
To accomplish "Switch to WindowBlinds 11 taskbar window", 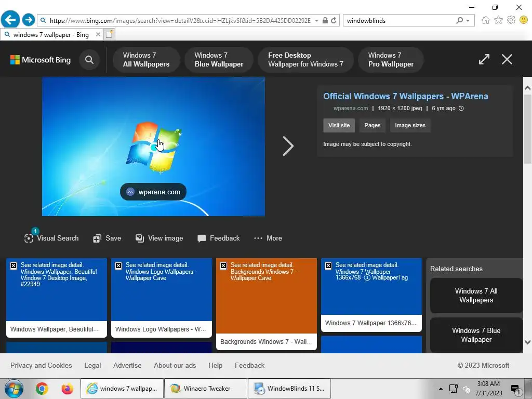I will click(x=289, y=389).
